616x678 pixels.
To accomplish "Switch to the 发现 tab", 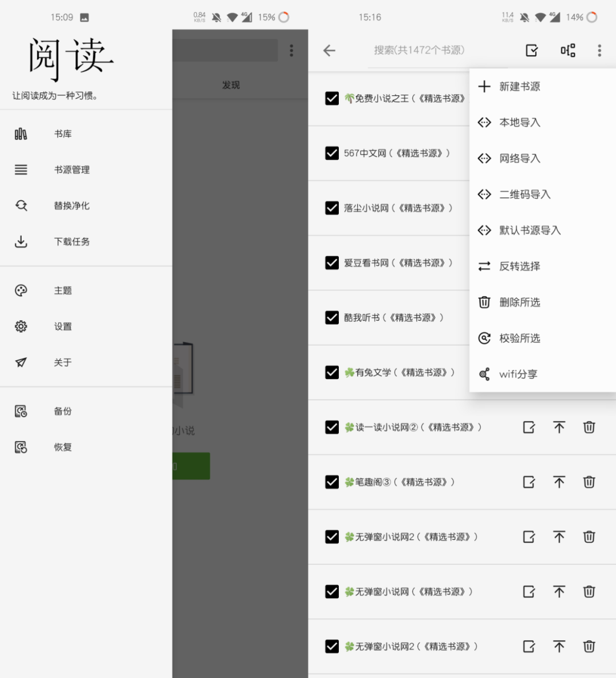I will point(231,85).
